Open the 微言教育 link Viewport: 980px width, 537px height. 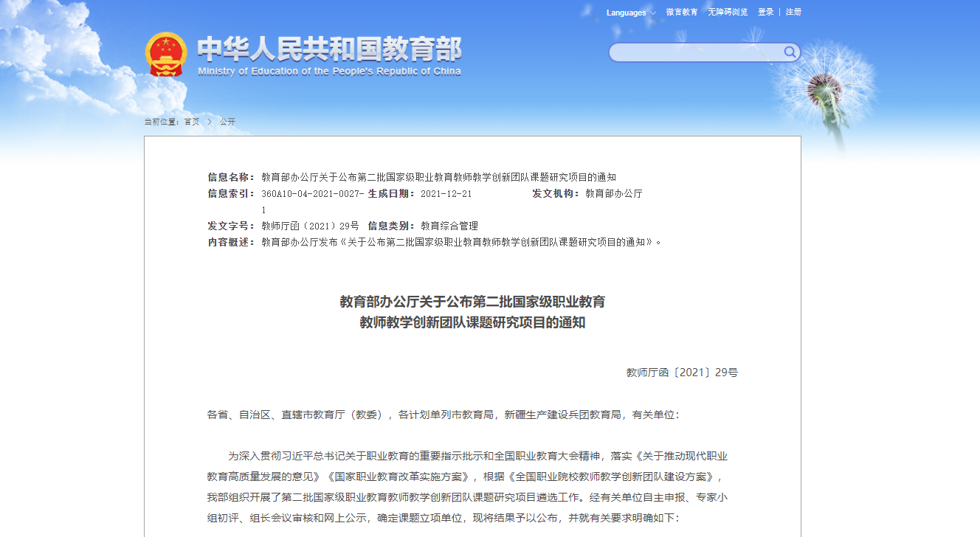(x=681, y=13)
